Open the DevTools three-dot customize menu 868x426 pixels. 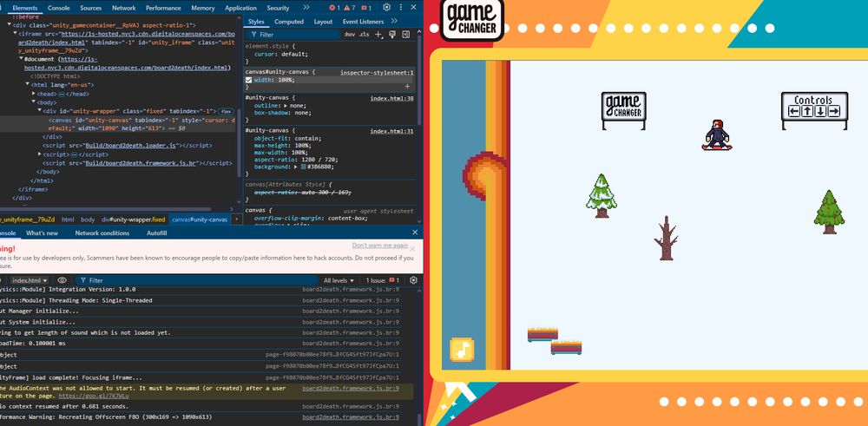[400, 8]
